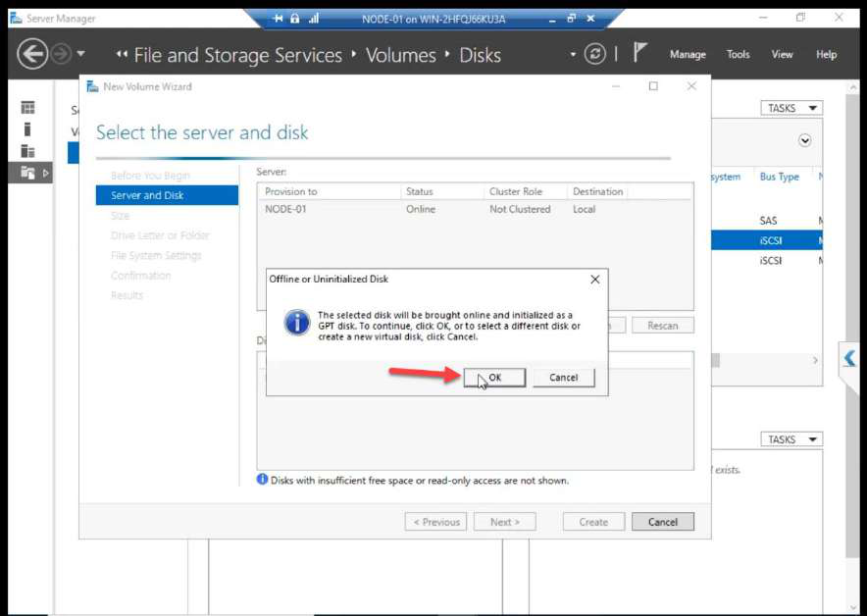Click OK in the Offline or Uninitialized Disk dialog
This screenshot has width=867, height=616.
(x=494, y=378)
